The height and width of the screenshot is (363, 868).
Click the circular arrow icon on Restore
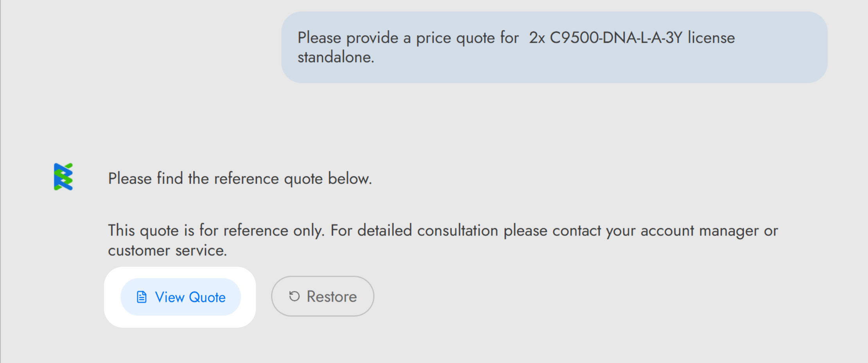(x=294, y=296)
